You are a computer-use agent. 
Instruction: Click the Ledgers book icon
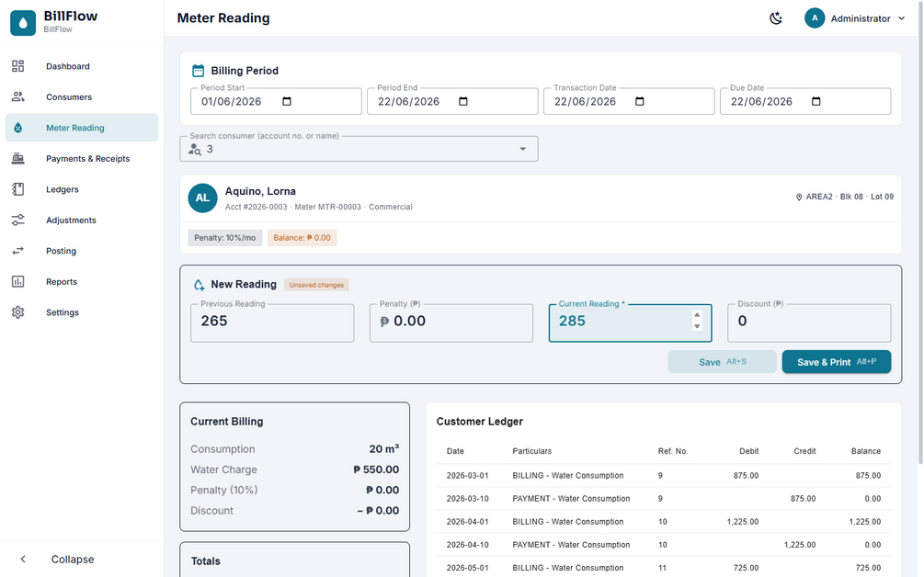coord(18,189)
